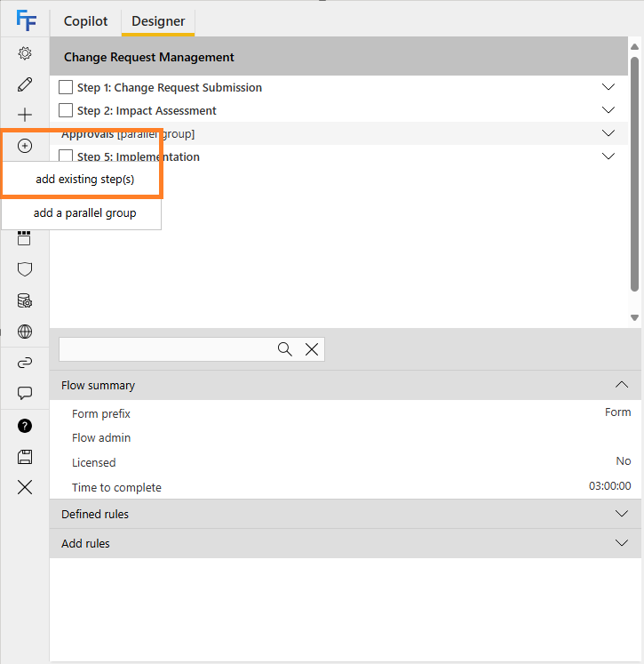This screenshot has width=644, height=664.
Task: Click the 03:00:00 time value
Action: (609, 485)
